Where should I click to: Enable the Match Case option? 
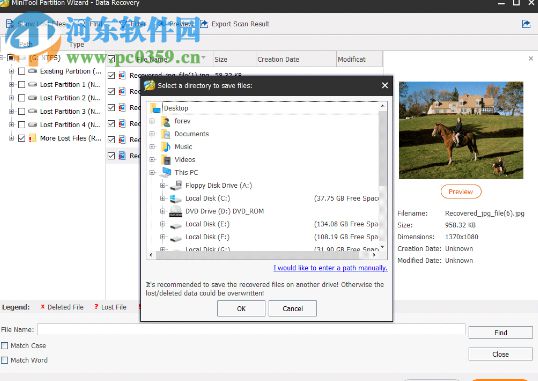4,345
